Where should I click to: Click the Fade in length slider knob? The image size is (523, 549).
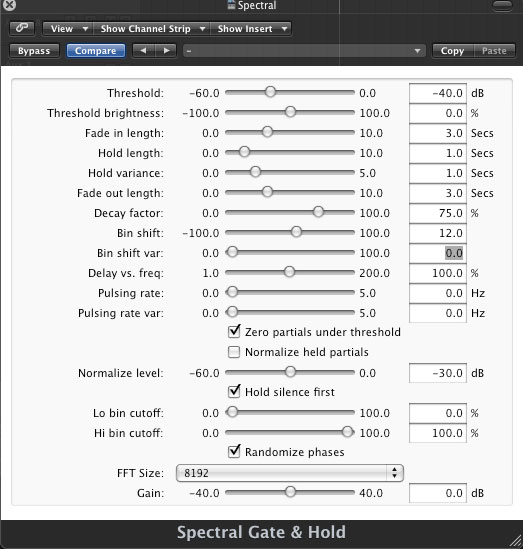[x=267, y=132]
